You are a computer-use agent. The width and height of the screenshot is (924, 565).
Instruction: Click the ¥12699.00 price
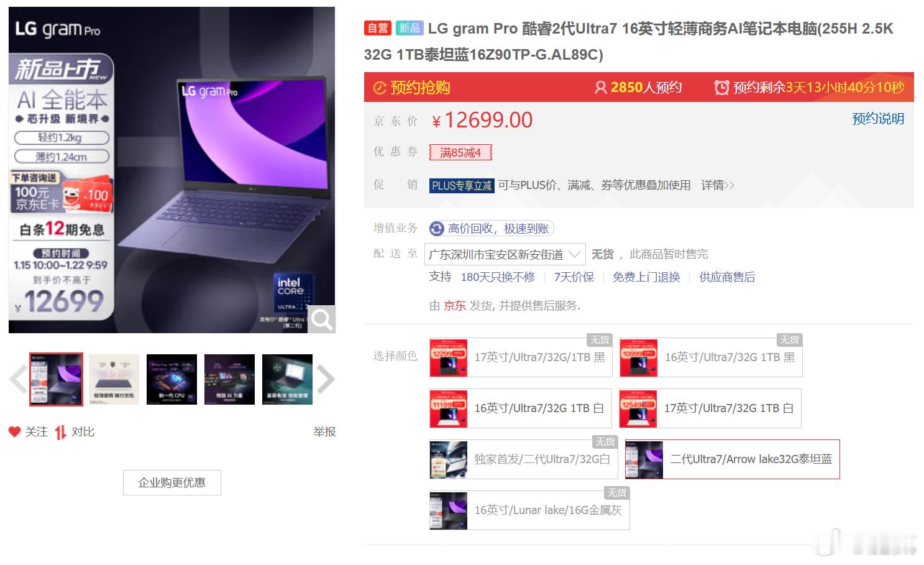[483, 120]
